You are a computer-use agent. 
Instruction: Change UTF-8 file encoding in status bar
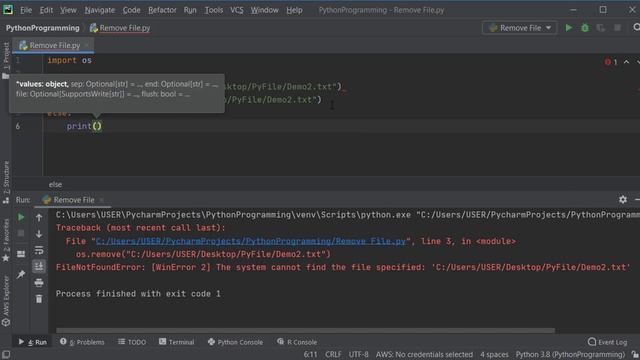click(x=358, y=354)
